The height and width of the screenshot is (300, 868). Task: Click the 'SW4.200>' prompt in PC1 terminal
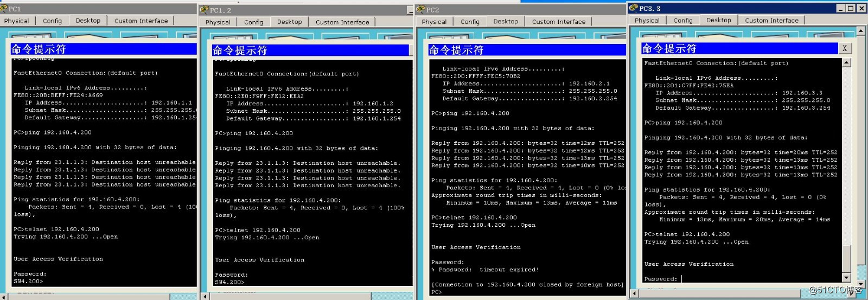[x=28, y=281]
